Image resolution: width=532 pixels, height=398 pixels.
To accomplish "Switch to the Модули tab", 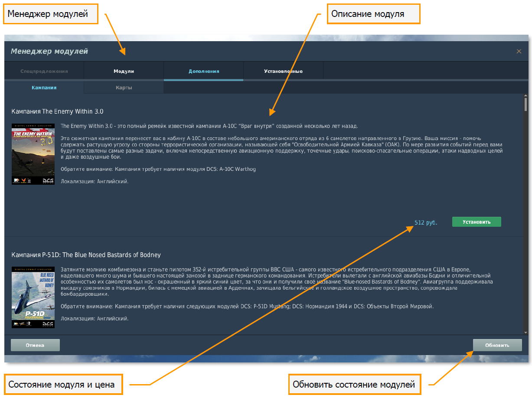I will [x=124, y=71].
